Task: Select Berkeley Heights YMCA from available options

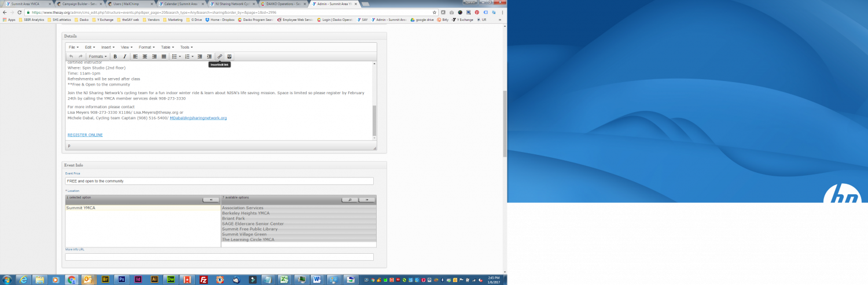Action: coord(245,213)
